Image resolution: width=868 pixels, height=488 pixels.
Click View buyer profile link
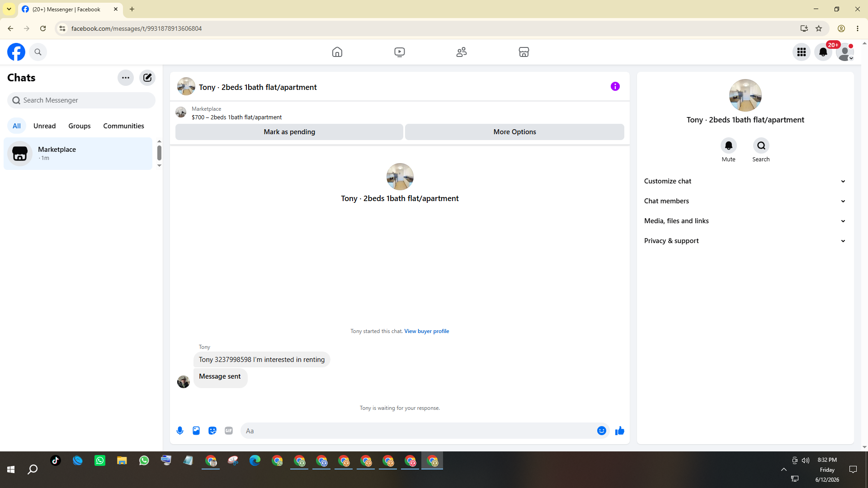pyautogui.click(x=427, y=331)
